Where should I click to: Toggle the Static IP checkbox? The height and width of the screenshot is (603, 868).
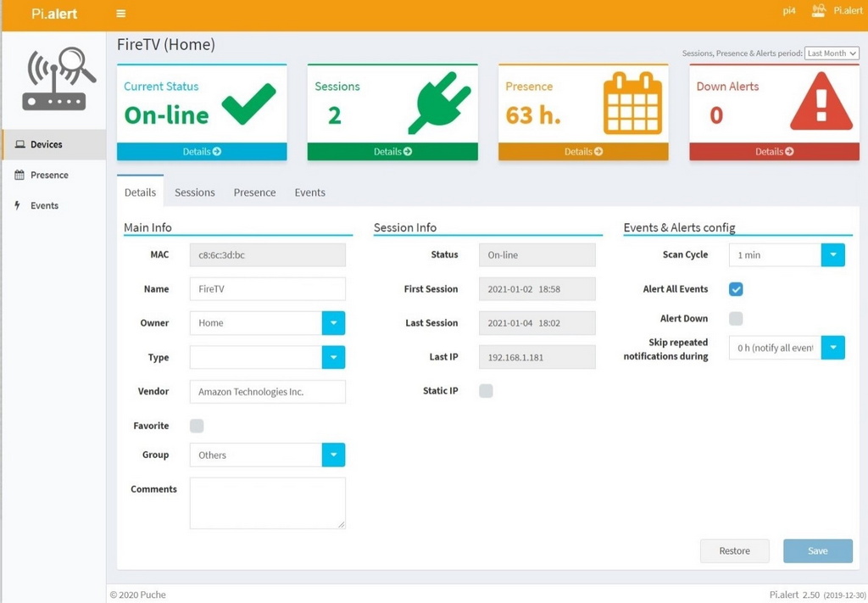pos(484,391)
